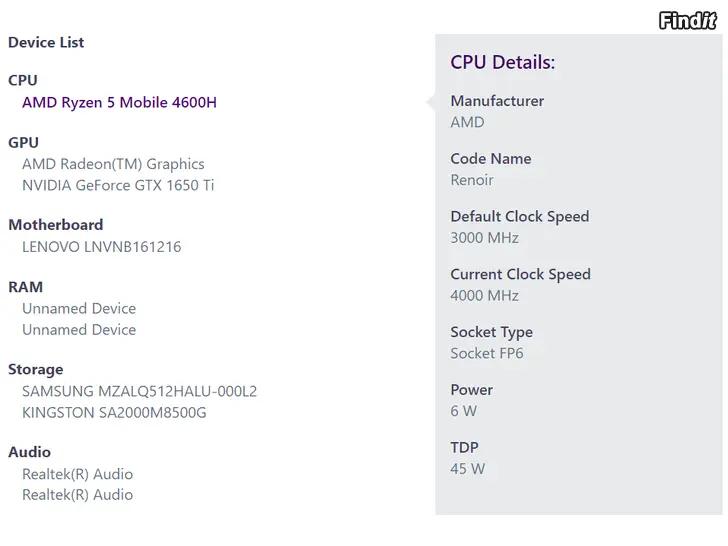Screen dimensions: 728x546
Task: Select KINGSTON SA2000M8500G storage drive
Action: tap(114, 412)
